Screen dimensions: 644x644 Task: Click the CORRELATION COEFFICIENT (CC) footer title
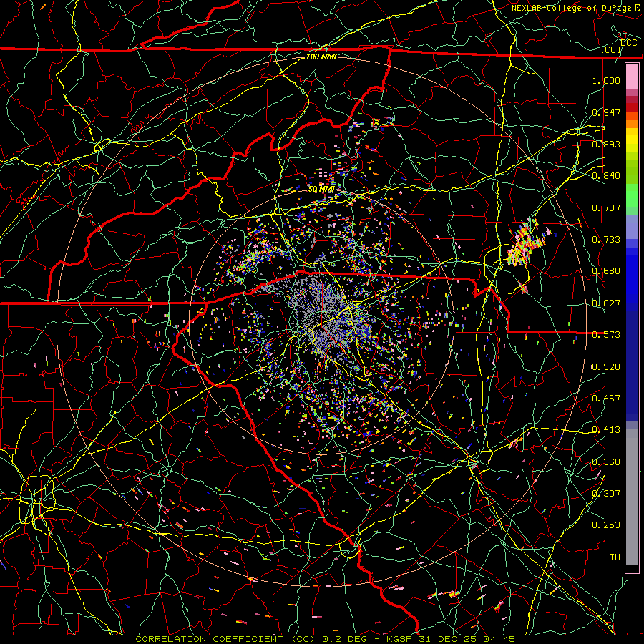pos(225,639)
